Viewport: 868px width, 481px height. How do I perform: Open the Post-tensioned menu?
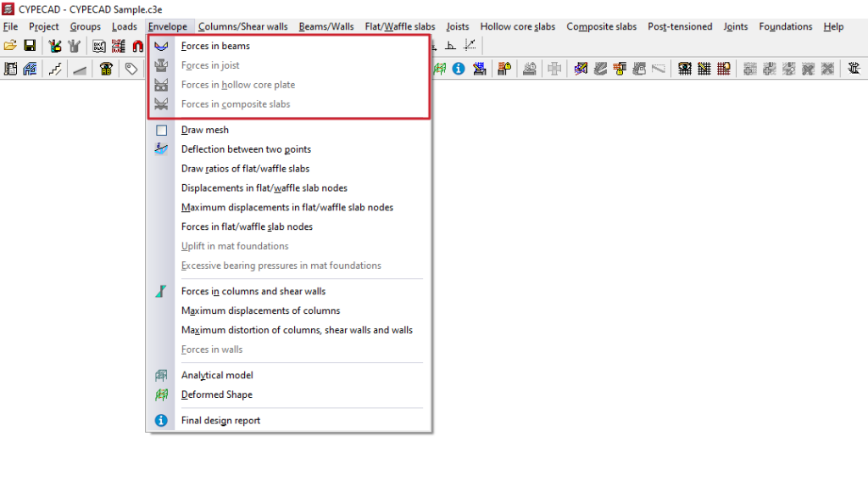point(680,26)
